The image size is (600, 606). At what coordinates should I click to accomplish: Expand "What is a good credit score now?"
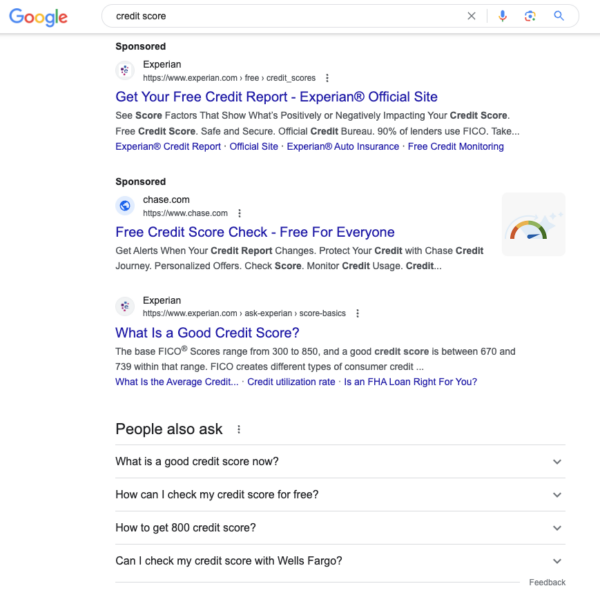(x=340, y=461)
